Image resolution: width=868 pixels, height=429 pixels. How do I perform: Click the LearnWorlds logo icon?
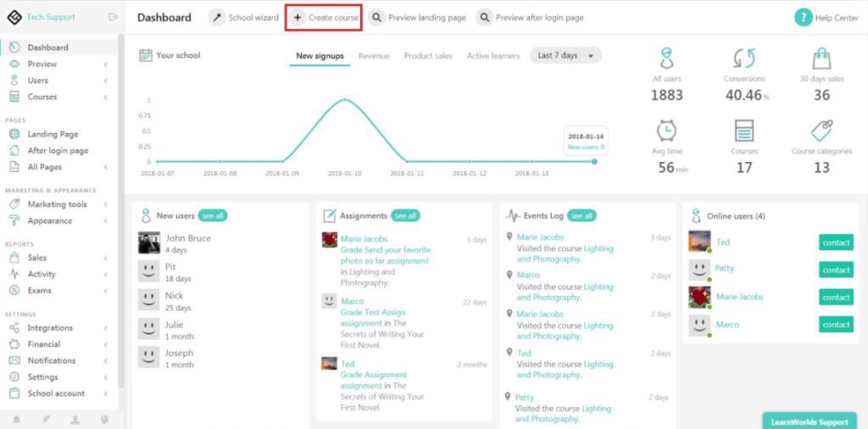tap(14, 17)
